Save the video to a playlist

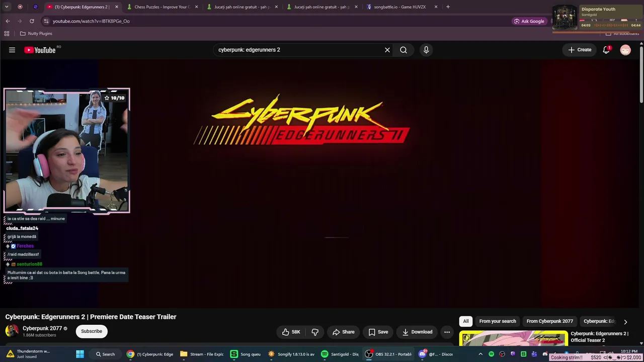(378, 332)
